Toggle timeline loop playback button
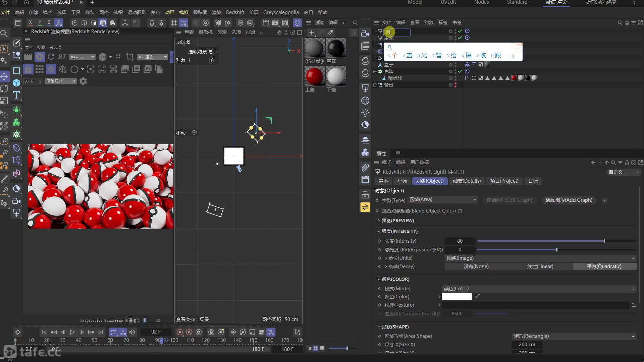 (x=113, y=332)
